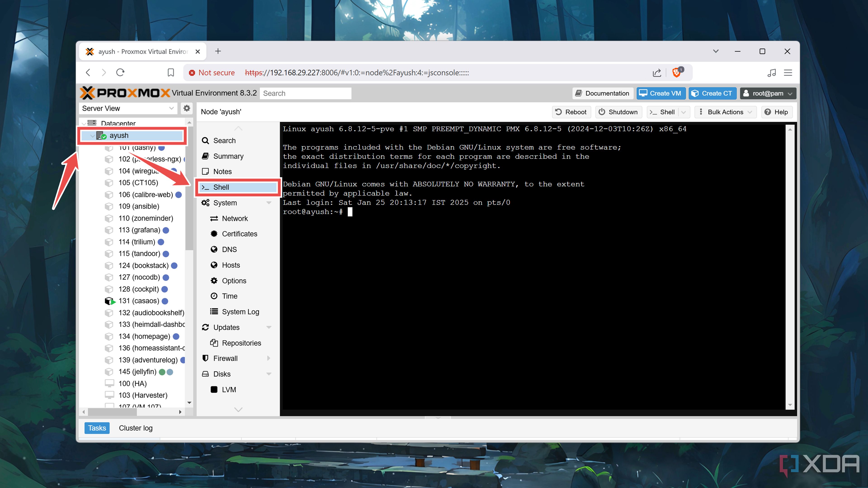Select the Tasks tab
The width and height of the screenshot is (868, 488).
[x=97, y=428]
